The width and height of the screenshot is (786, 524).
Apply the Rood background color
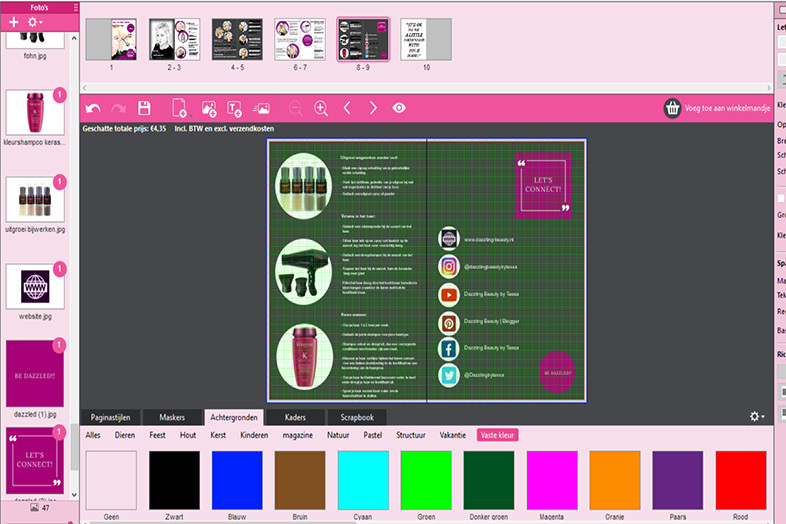tap(740, 480)
